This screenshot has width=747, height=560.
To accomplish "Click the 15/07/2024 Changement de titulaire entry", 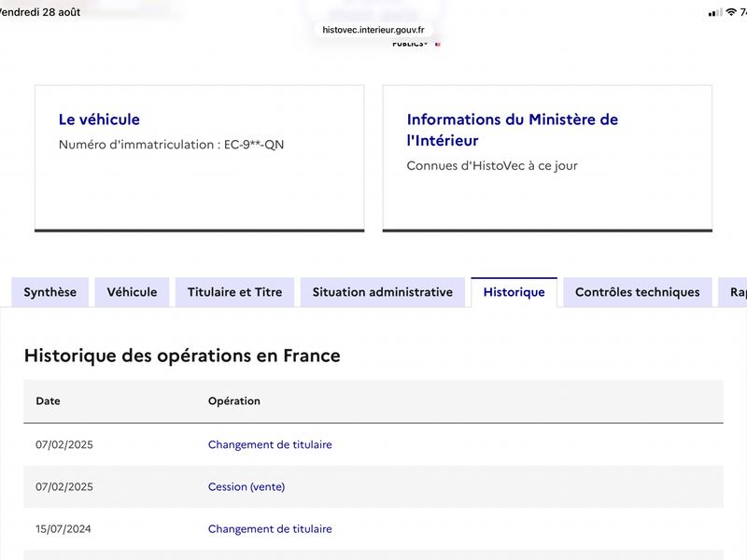I will tap(270, 528).
